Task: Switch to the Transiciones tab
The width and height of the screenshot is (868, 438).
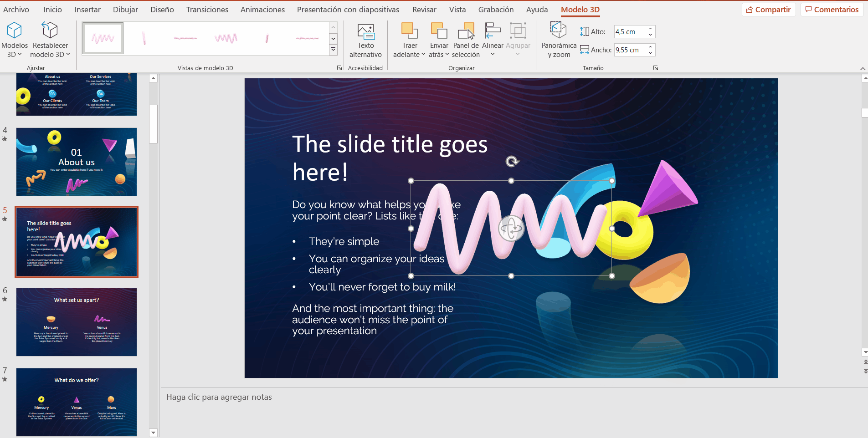Action: [207, 10]
